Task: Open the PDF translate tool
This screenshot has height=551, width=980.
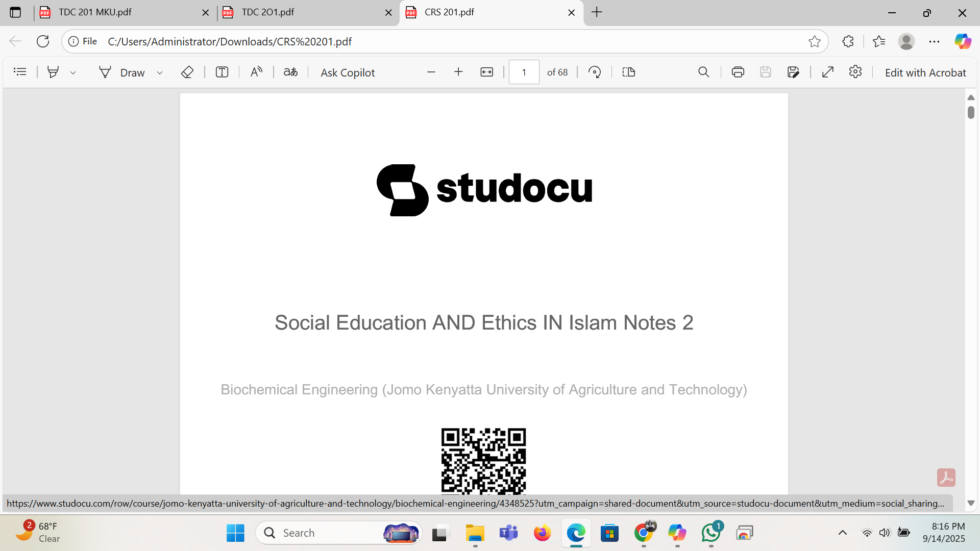Action: pos(290,72)
